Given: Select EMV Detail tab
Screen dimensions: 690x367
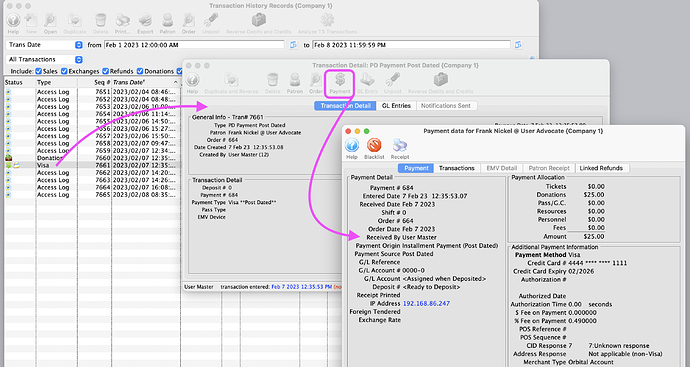Looking at the screenshot, I should point(502,168).
